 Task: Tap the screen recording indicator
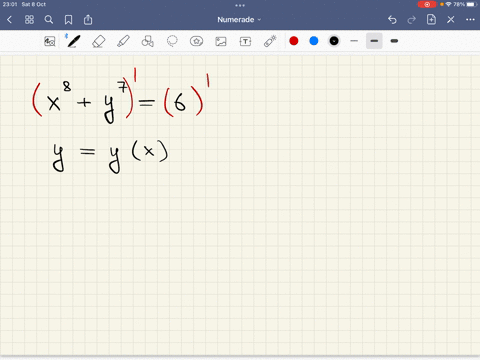(427, 4)
